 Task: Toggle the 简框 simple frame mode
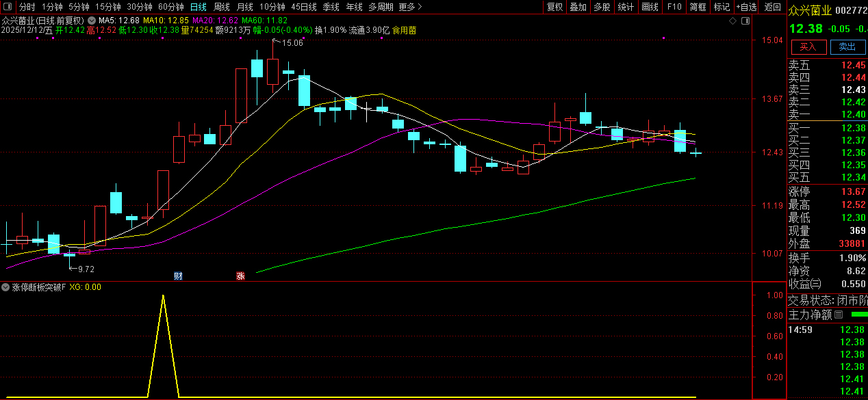tap(698, 7)
